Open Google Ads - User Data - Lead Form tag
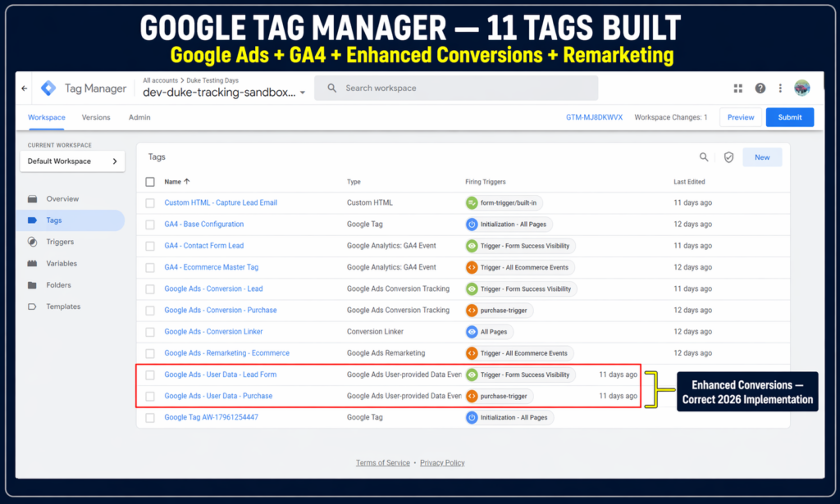 click(x=220, y=375)
